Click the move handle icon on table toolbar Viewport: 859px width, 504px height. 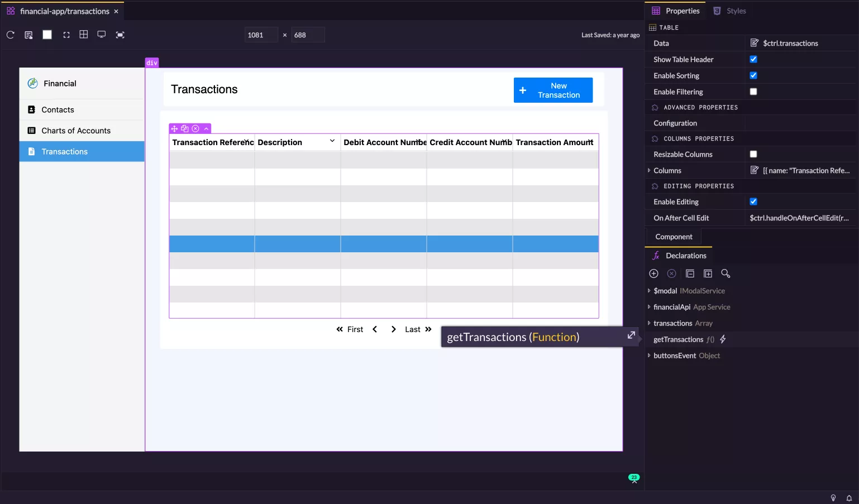click(x=174, y=128)
